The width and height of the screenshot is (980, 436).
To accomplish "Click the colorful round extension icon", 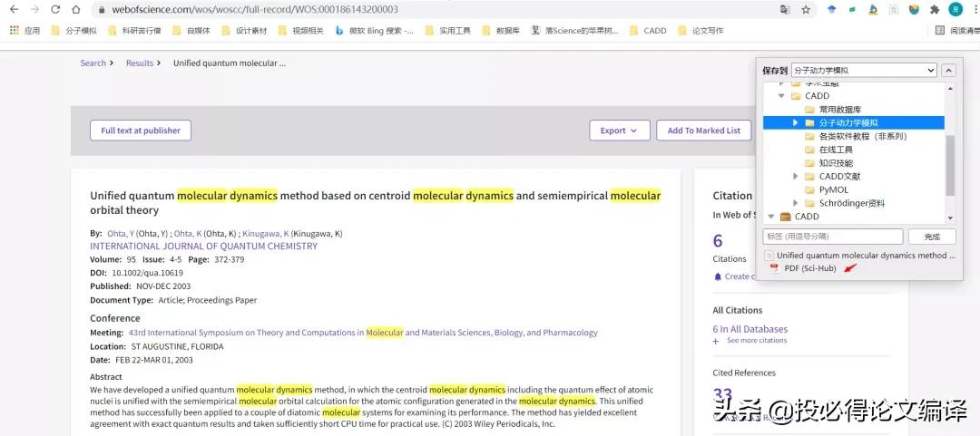I will (915, 9).
